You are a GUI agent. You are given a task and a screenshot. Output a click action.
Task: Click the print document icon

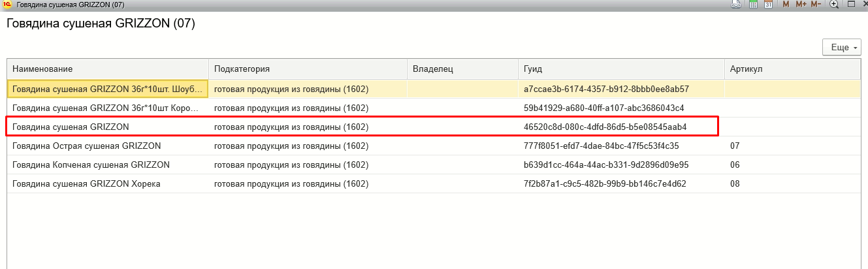pyautogui.click(x=736, y=5)
